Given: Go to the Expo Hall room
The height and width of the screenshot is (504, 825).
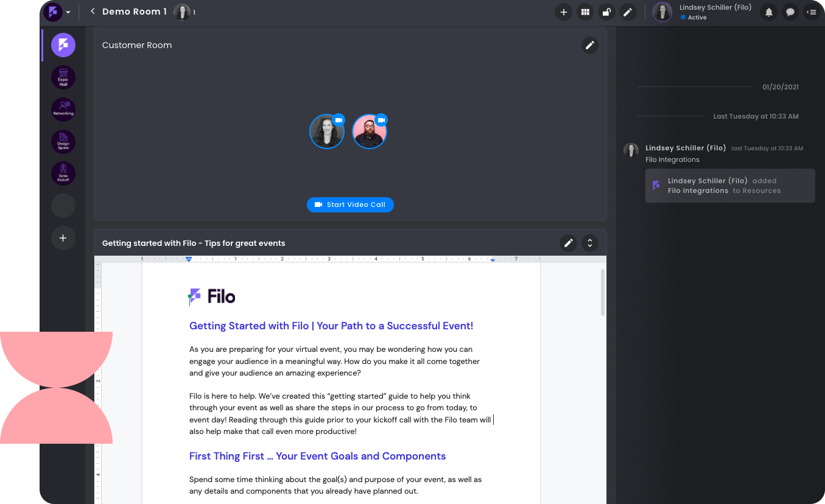Looking at the screenshot, I should (63, 77).
